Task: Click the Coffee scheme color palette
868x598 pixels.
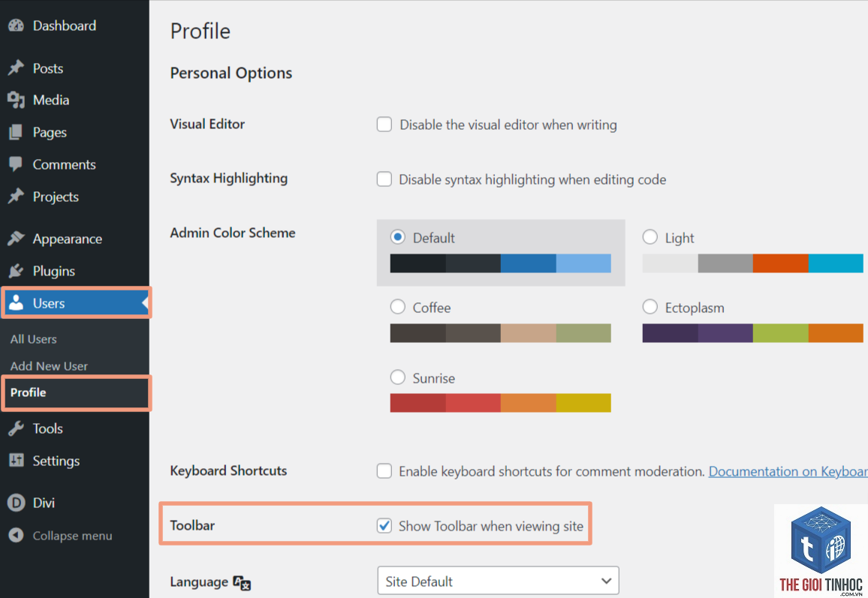Action: (x=500, y=333)
